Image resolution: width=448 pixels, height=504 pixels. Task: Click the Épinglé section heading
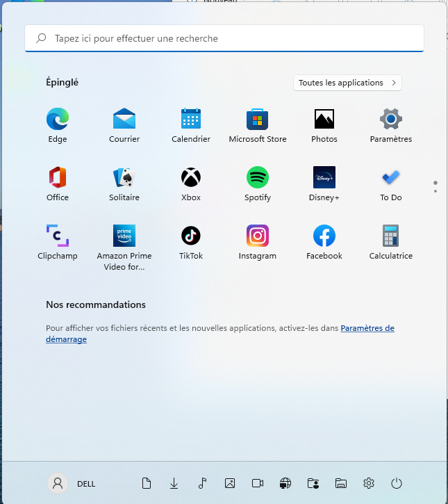[x=62, y=82]
